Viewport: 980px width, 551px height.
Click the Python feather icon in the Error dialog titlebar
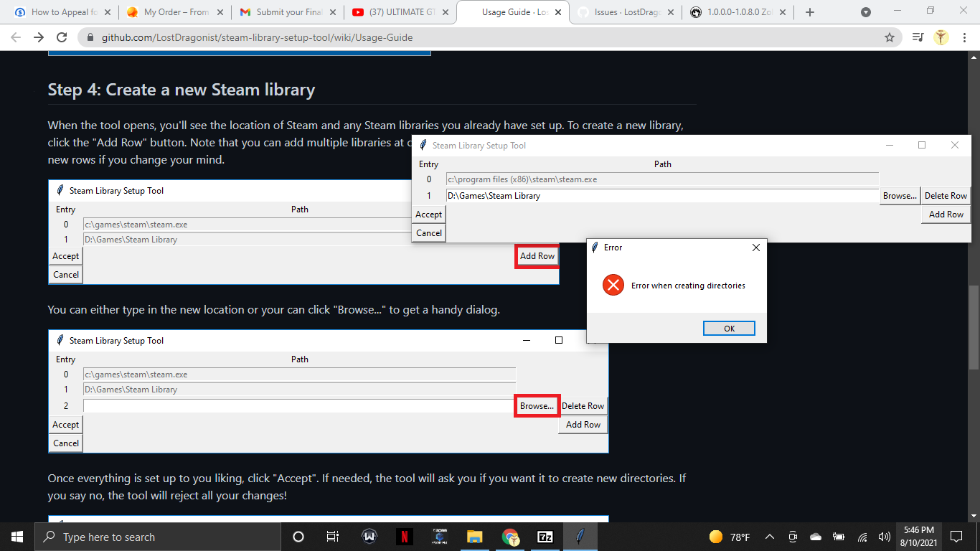(x=595, y=248)
